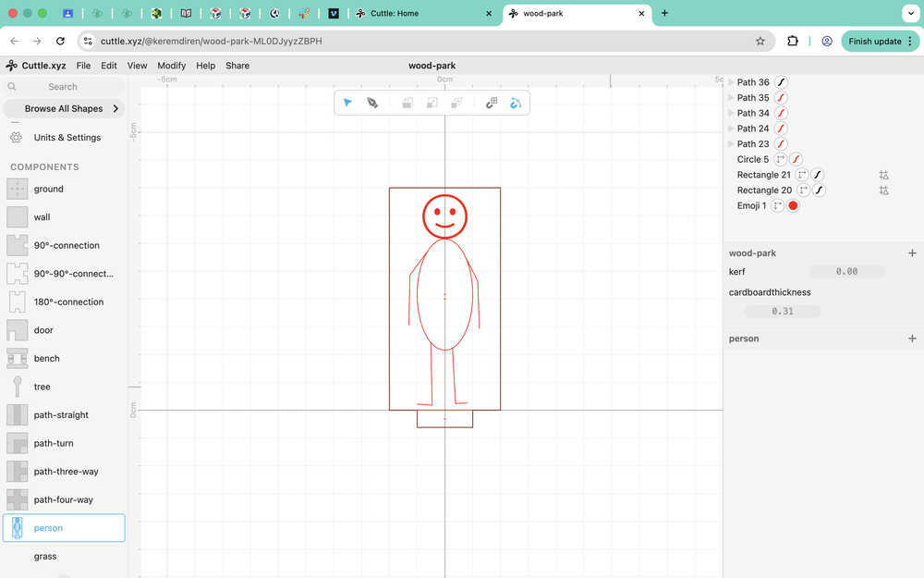The image size is (924, 578).
Task: Open the File menu
Action: pos(83,66)
